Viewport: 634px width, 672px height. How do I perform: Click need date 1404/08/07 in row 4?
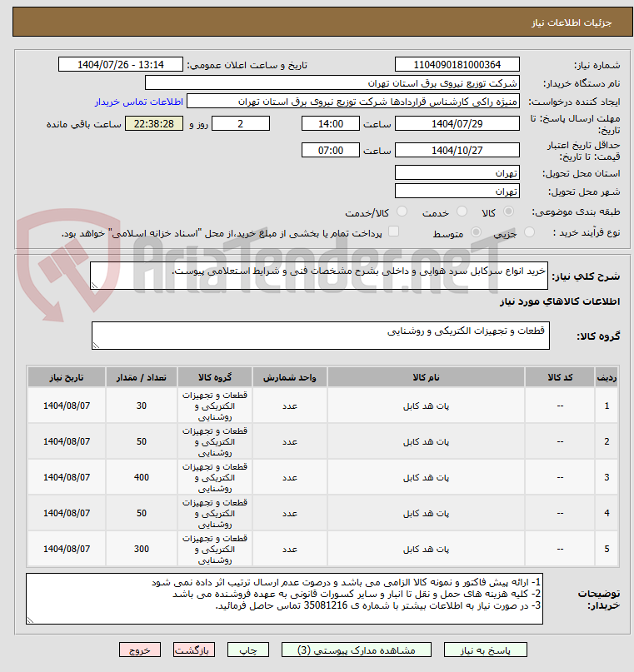pos(67,513)
